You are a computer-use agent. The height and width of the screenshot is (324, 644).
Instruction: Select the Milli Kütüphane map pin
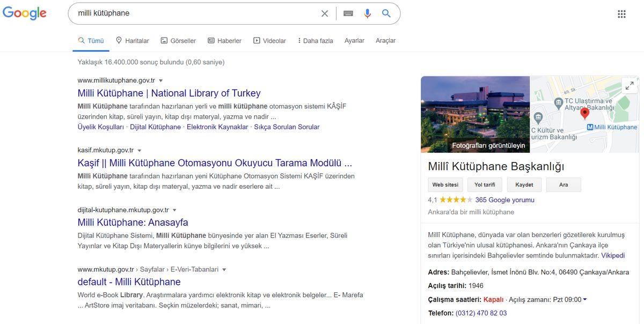coord(584,114)
